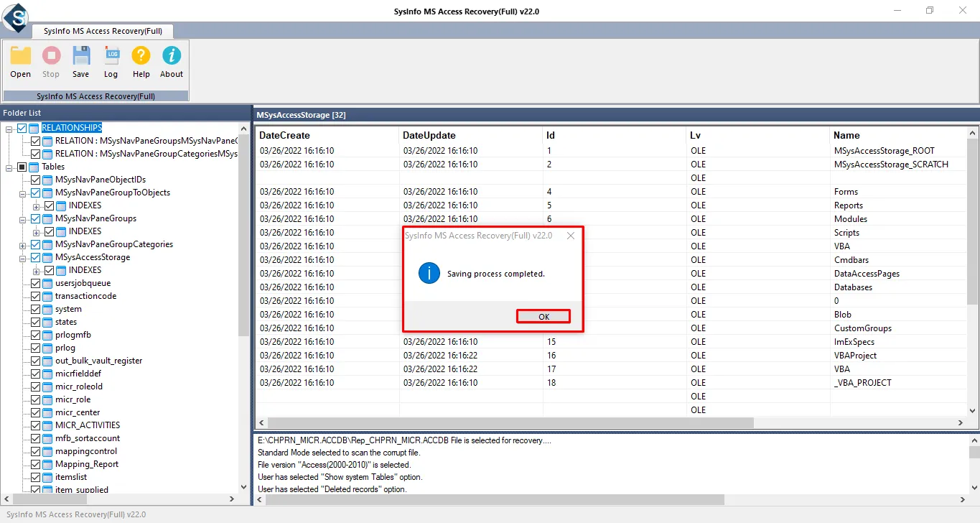
Task: Expand INDEXES under MsysAccessStorage
Action: pyautogui.click(x=36, y=270)
